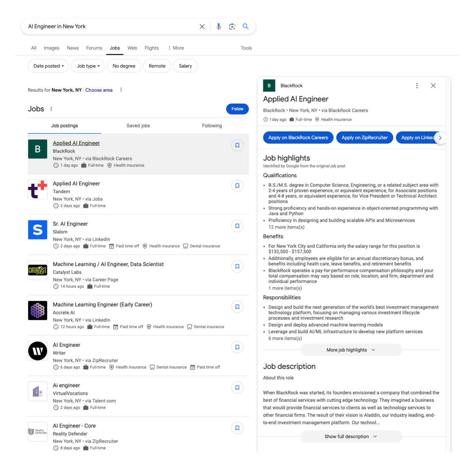Open the Saved jobs tab
Image resolution: width=476 pixels, height=468 pixels.
coord(138,126)
